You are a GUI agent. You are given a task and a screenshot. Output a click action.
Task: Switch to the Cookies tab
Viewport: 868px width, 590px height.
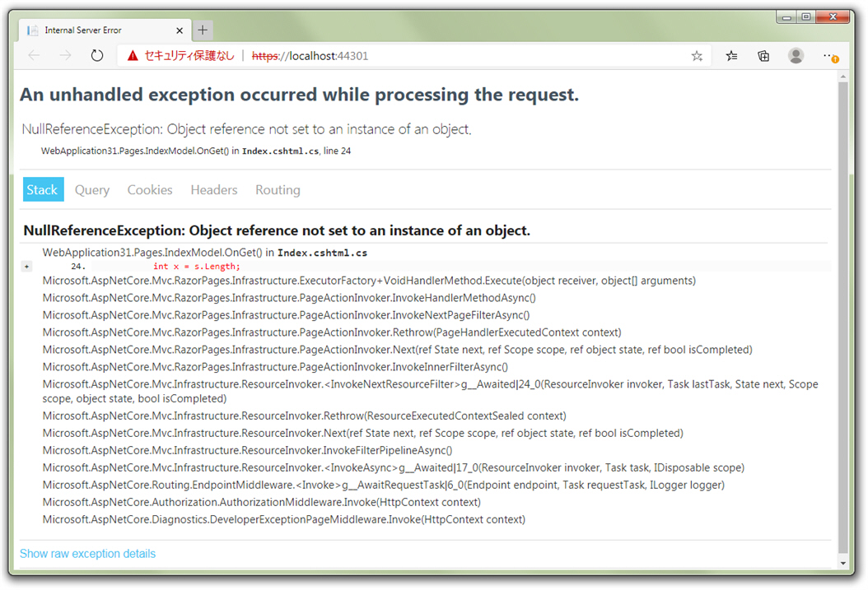pyautogui.click(x=149, y=189)
